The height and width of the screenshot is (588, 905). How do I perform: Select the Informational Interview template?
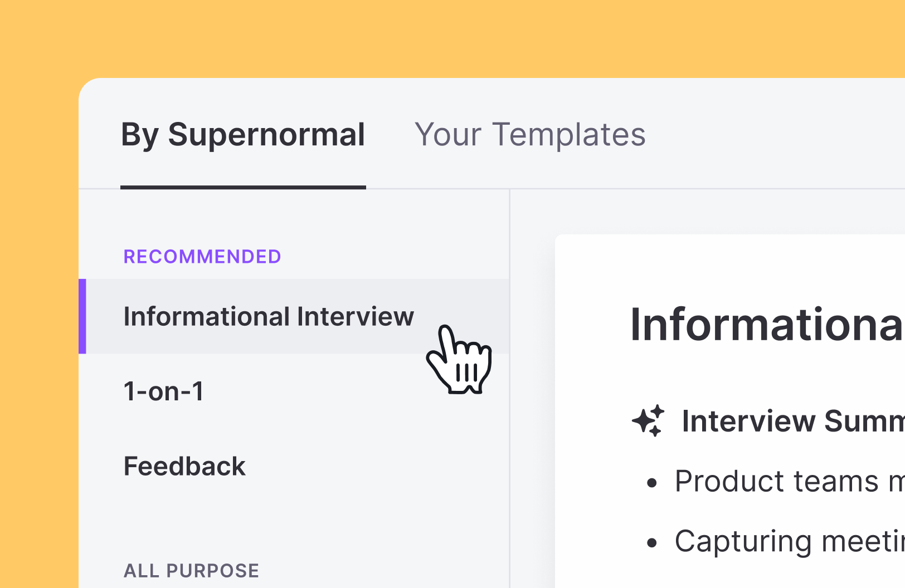pos(294,316)
